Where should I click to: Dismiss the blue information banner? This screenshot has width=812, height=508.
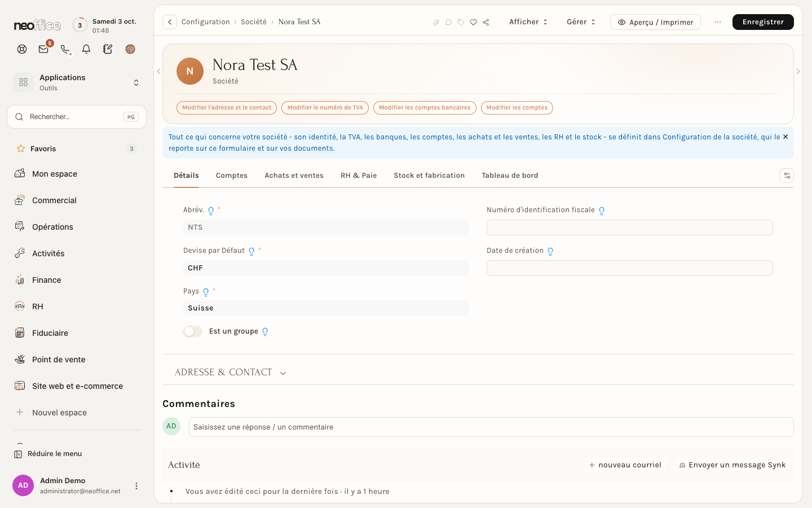[x=785, y=137]
